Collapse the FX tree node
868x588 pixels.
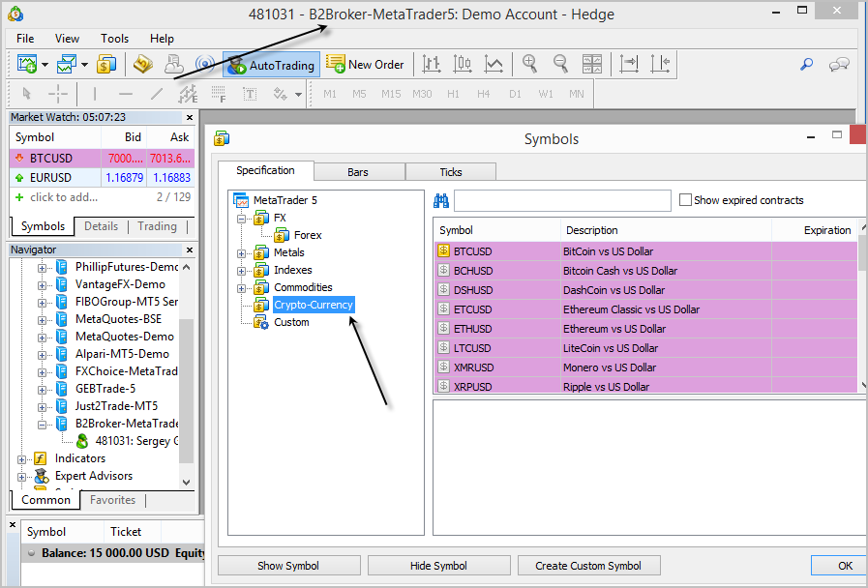pyautogui.click(x=241, y=219)
